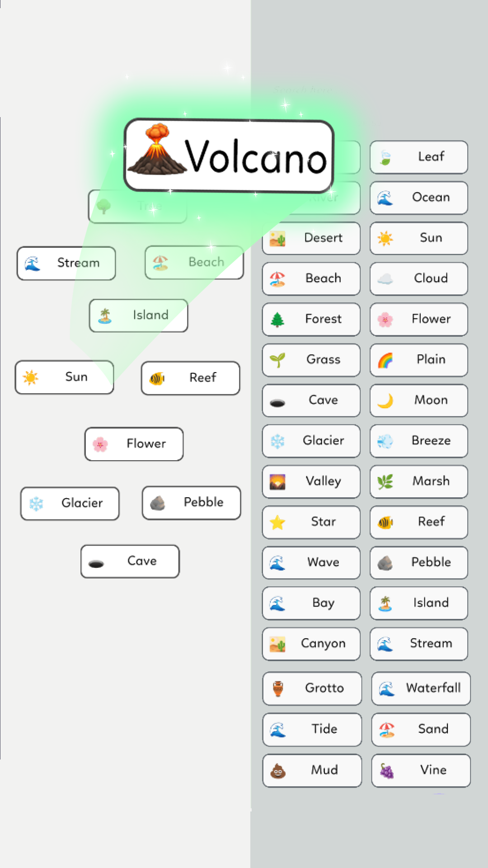Screen dimensions: 488x868
Task: Pick the Canyon element from the list
Action: tap(311, 644)
